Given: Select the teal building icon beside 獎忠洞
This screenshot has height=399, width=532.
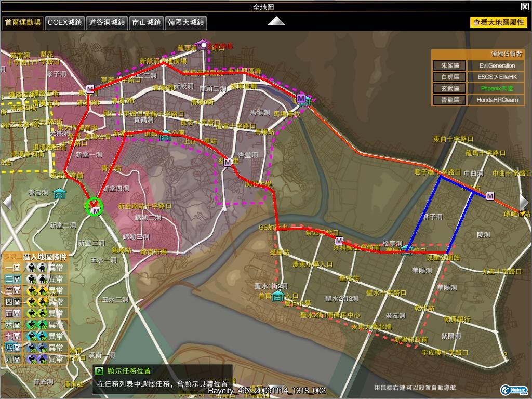Looking at the screenshot, I should [59, 194].
